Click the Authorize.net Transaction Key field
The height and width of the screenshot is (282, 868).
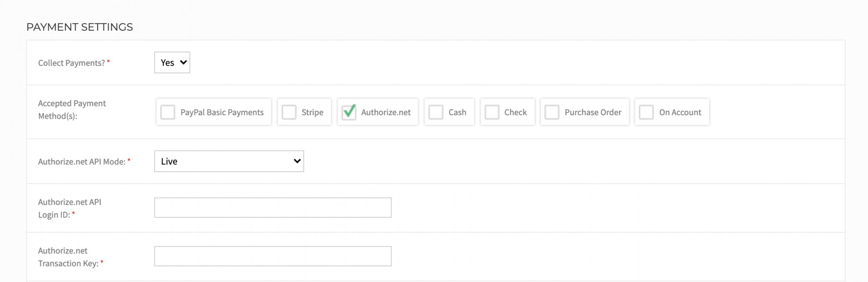(x=273, y=256)
